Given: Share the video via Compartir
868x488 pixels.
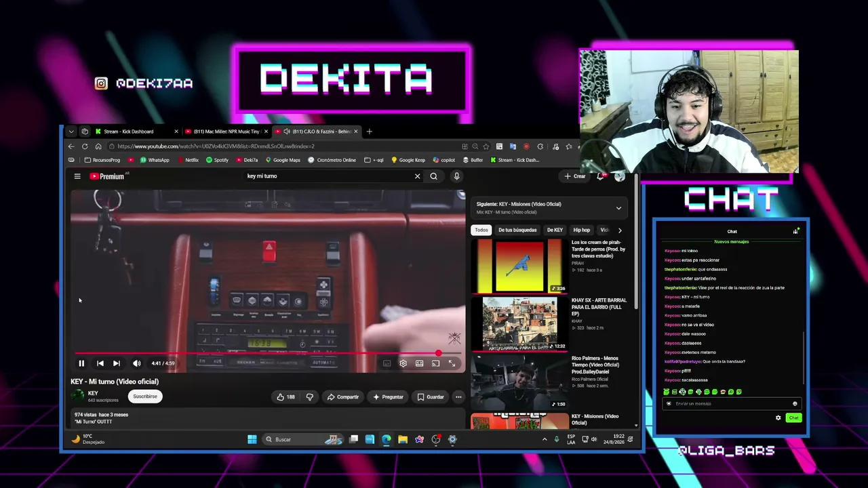Looking at the screenshot, I should [x=342, y=396].
